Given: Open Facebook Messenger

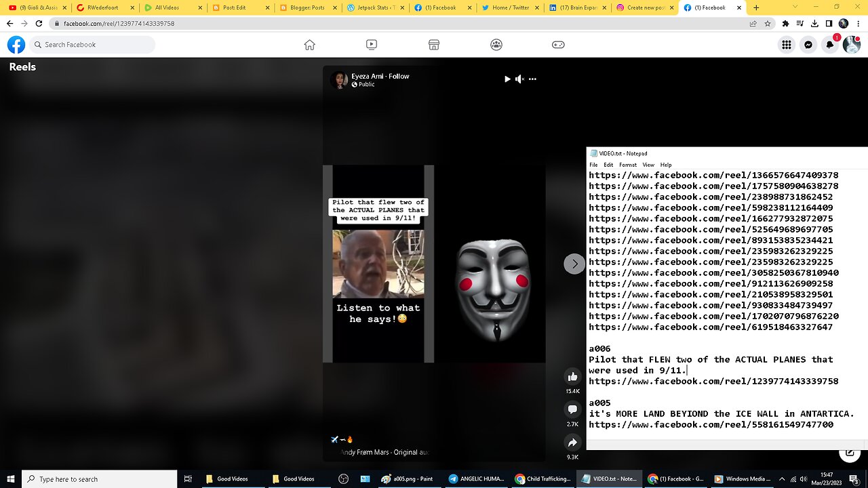Looking at the screenshot, I should (808, 45).
